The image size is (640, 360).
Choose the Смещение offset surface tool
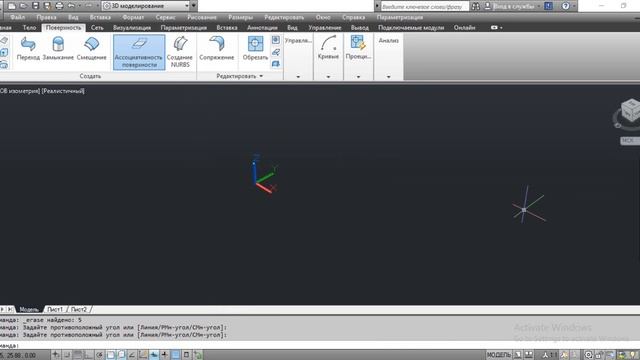pos(91,49)
